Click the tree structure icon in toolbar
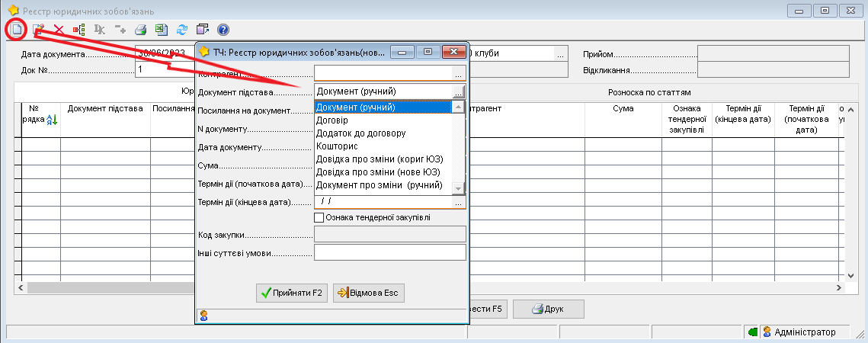868x343 pixels. (78, 30)
